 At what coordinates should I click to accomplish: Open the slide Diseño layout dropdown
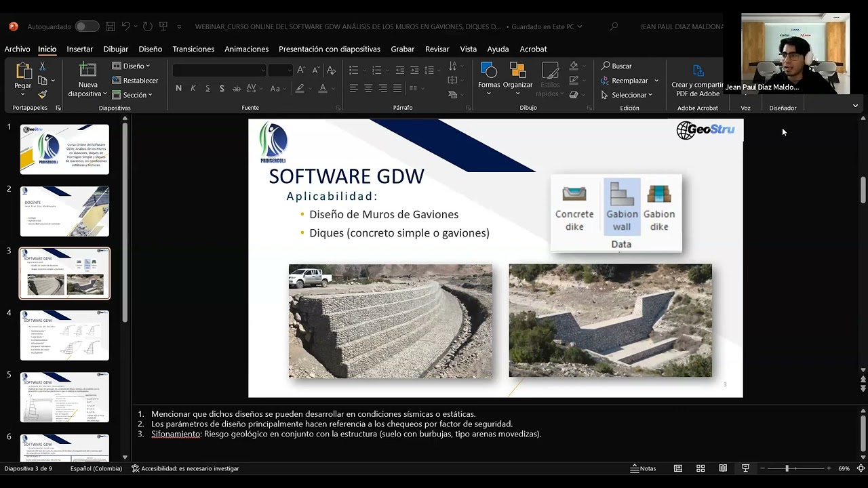131,66
